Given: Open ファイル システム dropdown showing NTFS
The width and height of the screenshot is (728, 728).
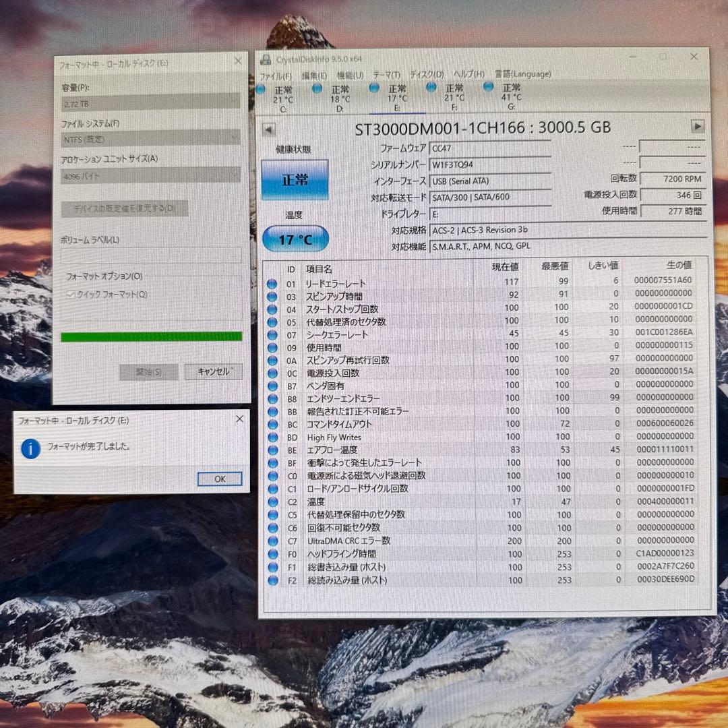Looking at the screenshot, I should click(151, 138).
